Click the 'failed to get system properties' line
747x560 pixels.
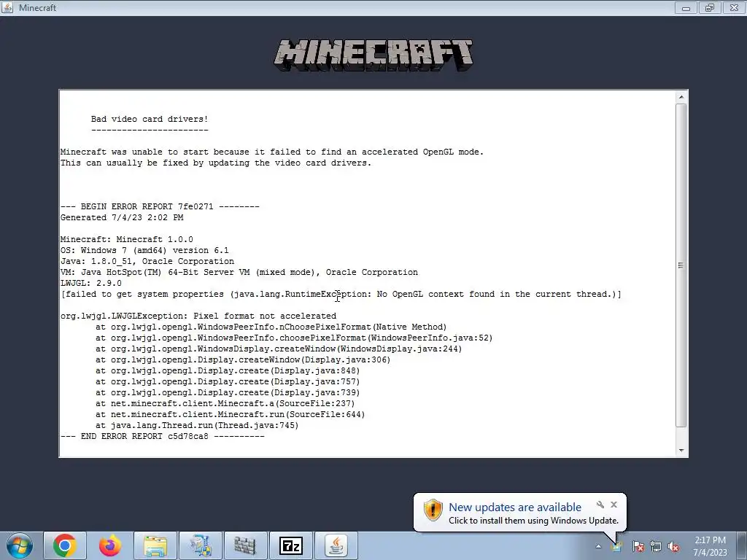[x=341, y=295]
